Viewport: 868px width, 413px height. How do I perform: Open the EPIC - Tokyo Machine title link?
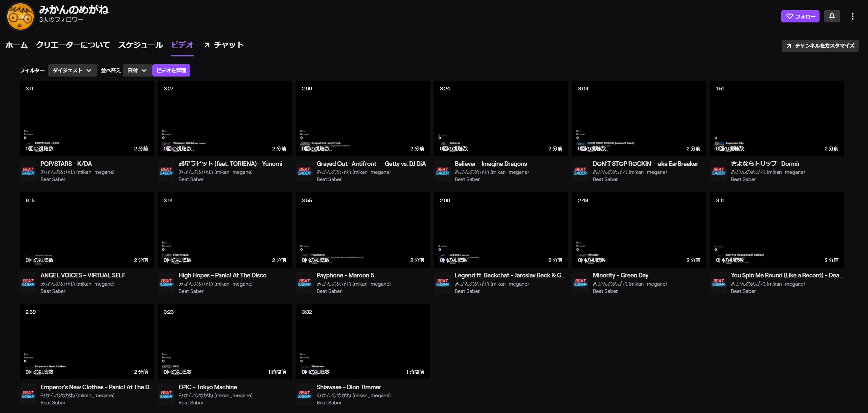[207, 387]
